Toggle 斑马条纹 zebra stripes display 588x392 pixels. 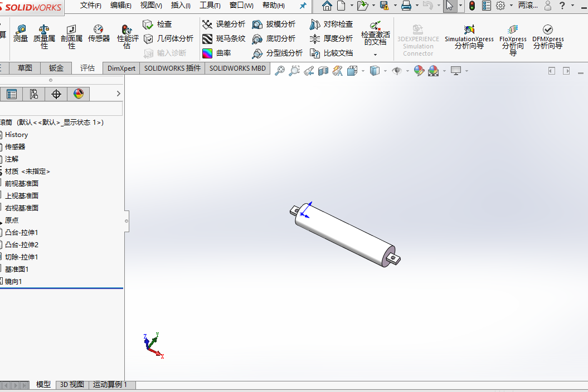pos(223,38)
